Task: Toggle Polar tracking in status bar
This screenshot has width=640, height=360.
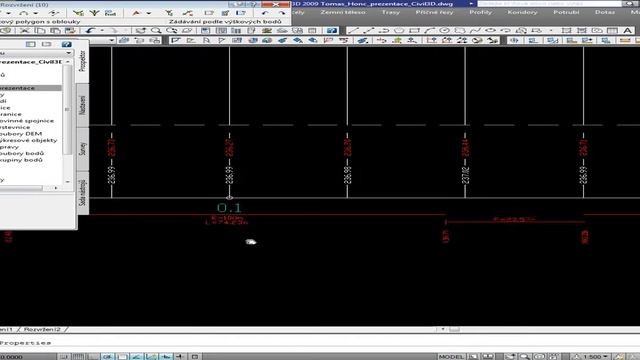Action: pyautogui.click(x=107, y=357)
